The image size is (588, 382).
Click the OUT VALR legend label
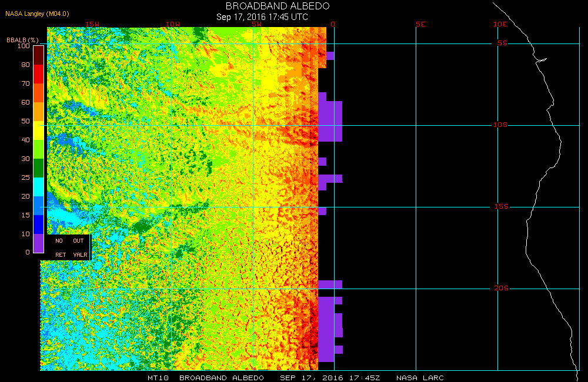79,247
